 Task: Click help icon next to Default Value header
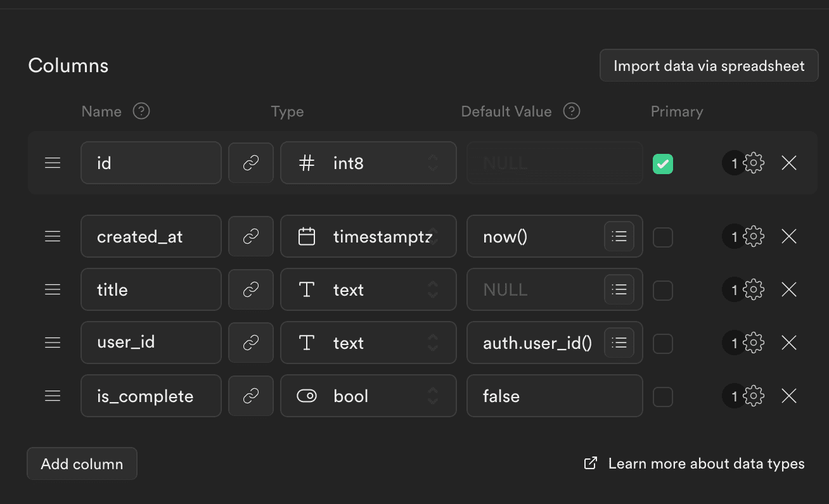coord(572,111)
